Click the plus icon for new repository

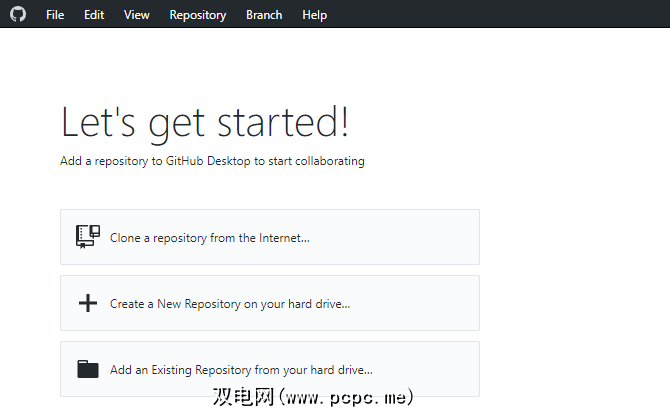[88, 303]
